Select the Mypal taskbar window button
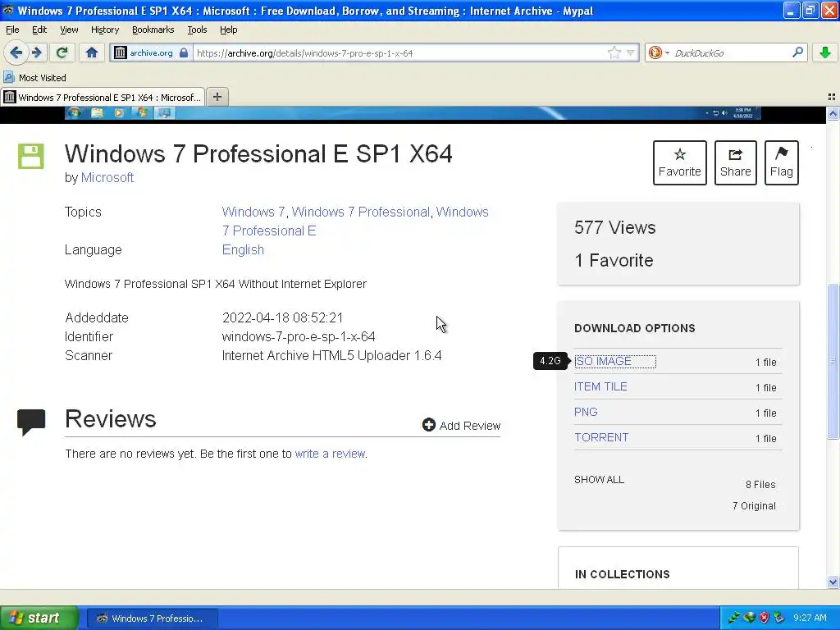Image resolution: width=840 pixels, height=630 pixels. click(152, 619)
